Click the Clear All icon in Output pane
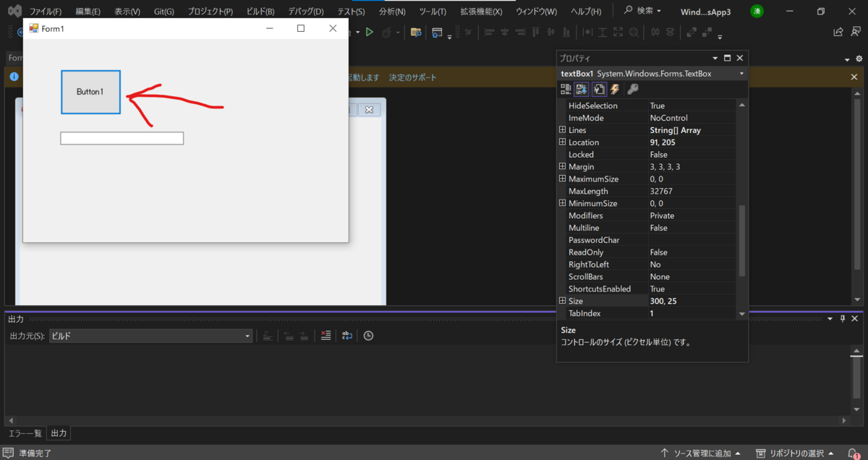Screen dimensions: 868x460 coord(325,335)
